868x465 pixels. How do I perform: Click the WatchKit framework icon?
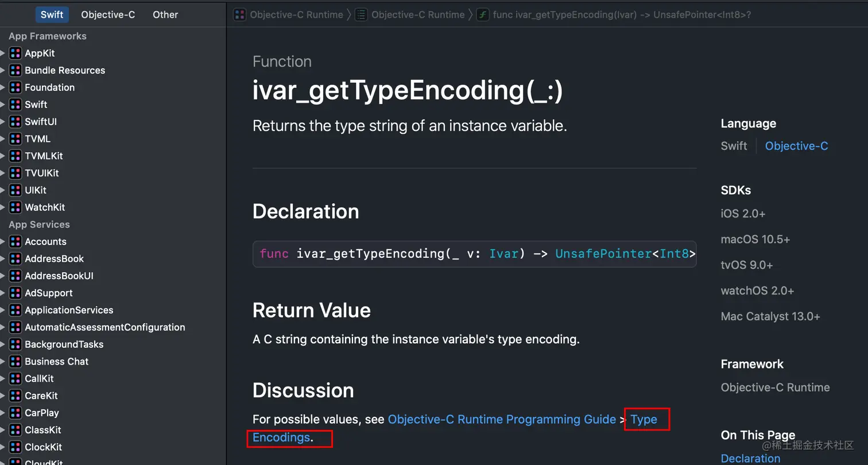coord(15,207)
